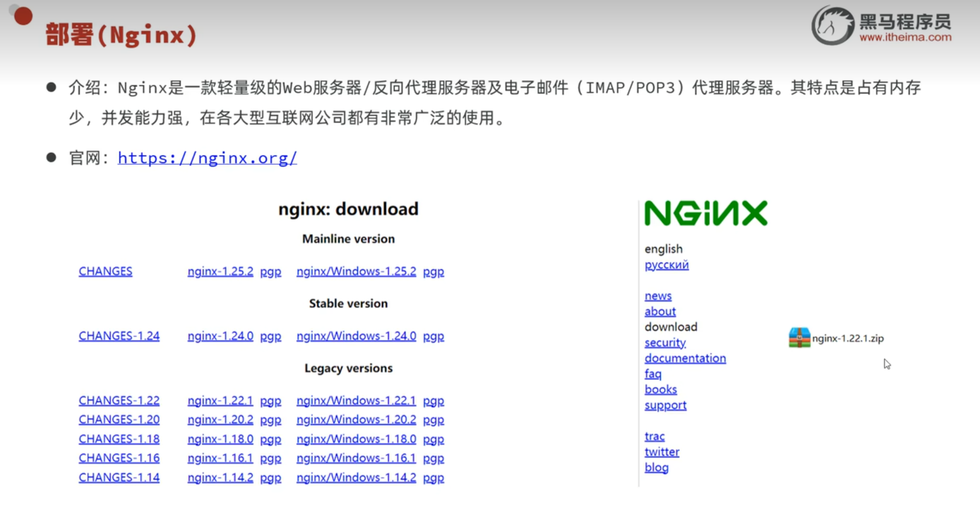Open the books link
Image resolution: width=980 pixels, height=511 pixels.
(x=661, y=389)
